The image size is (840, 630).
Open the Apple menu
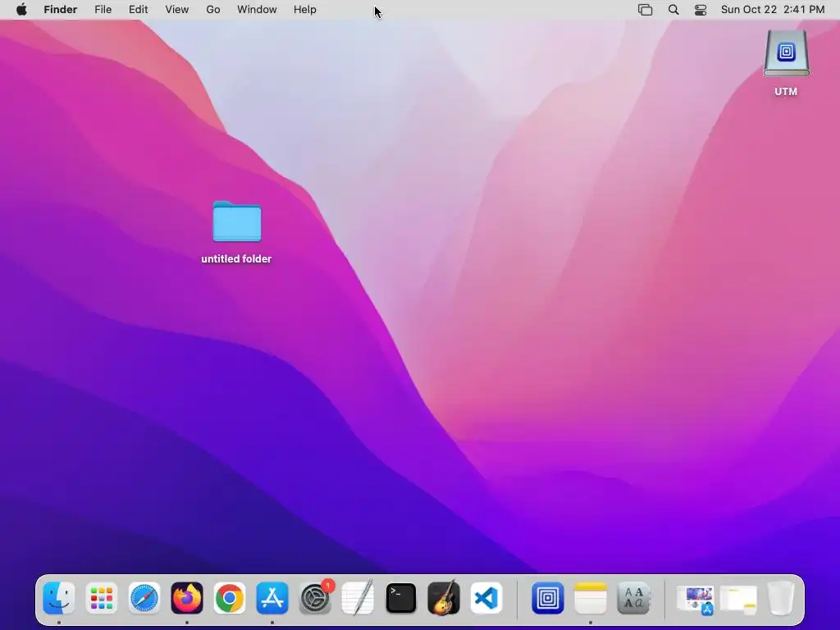pyautogui.click(x=21, y=10)
